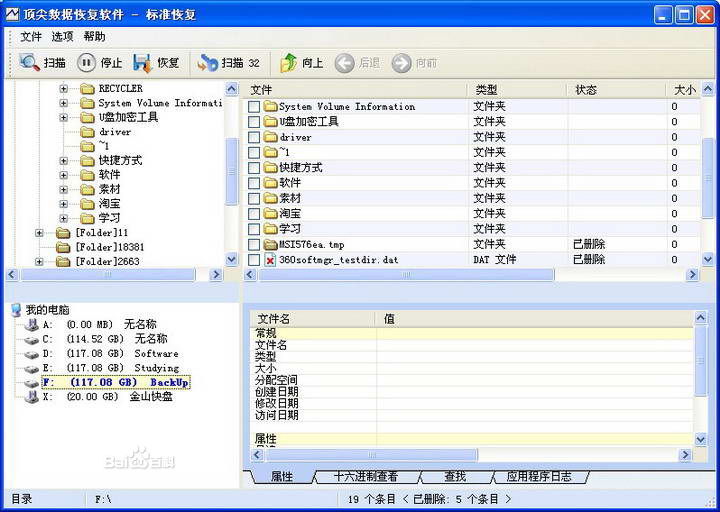Switch to the 应用程序日志 tab

coord(539,477)
